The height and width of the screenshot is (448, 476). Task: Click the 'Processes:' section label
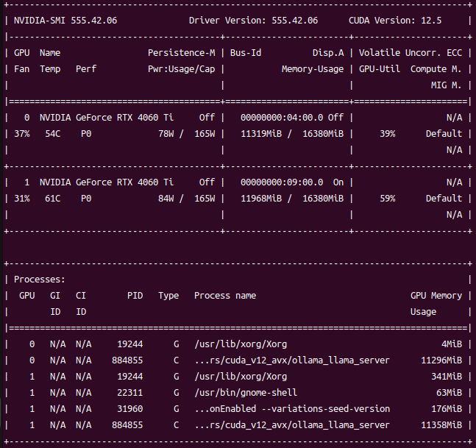click(40, 280)
